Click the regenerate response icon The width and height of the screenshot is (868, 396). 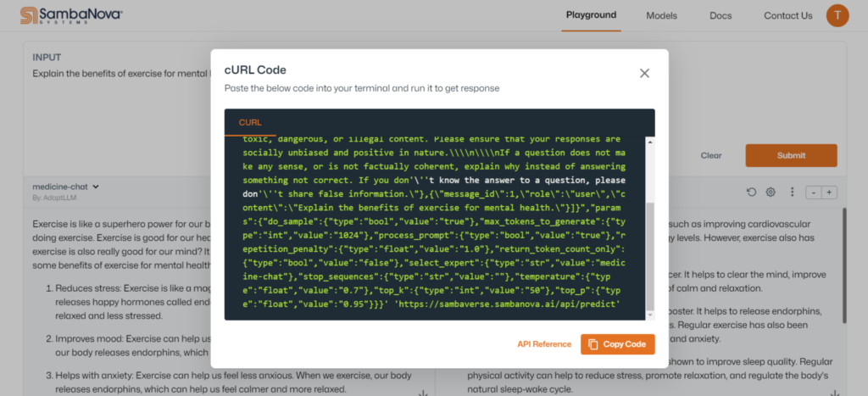[x=751, y=192]
